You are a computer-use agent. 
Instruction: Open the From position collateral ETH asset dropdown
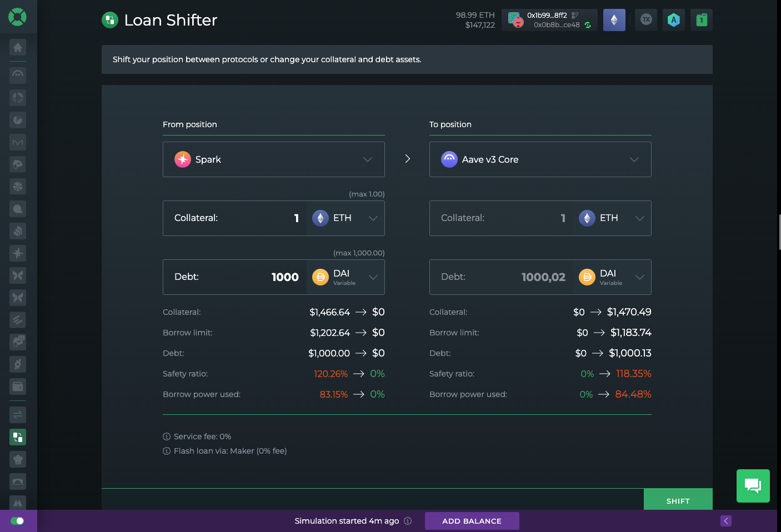coord(346,218)
